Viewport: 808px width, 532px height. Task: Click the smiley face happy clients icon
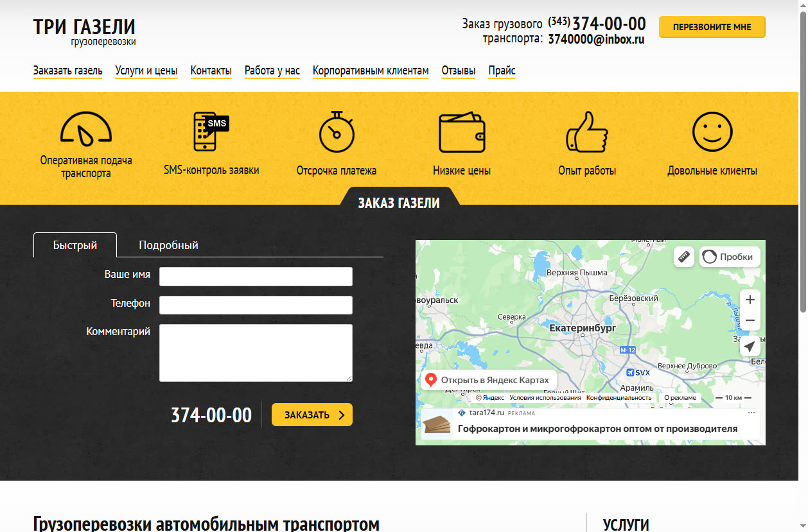tap(712, 132)
